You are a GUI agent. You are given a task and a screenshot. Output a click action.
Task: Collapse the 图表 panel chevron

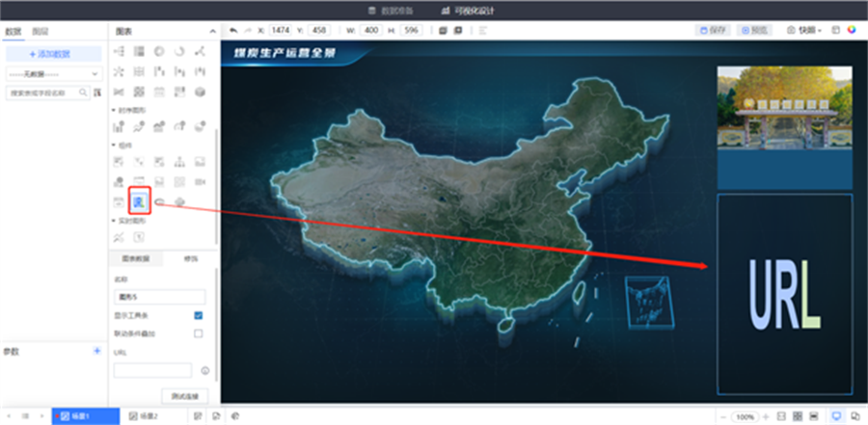pyautogui.click(x=212, y=31)
